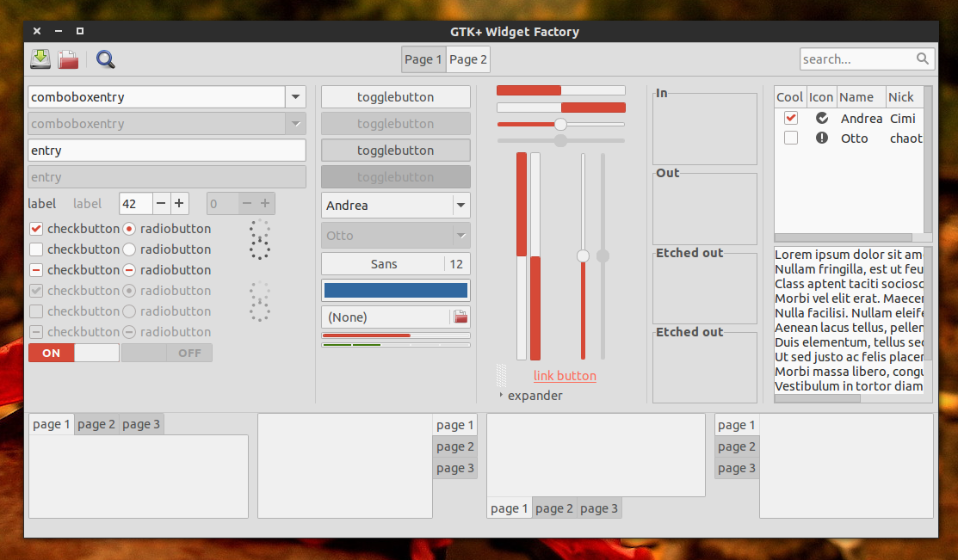Switch the ON switch to off
The image size is (958, 560).
click(x=73, y=353)
